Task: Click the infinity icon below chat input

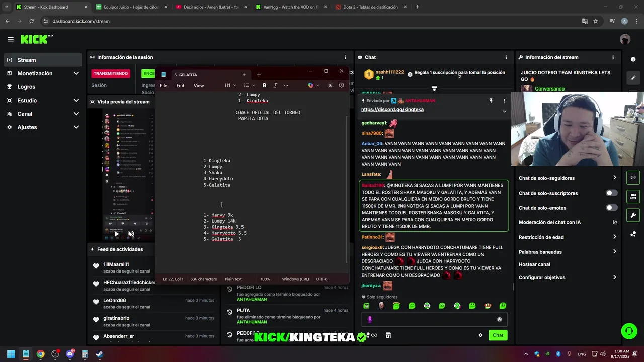Action: tap(374, 335)
